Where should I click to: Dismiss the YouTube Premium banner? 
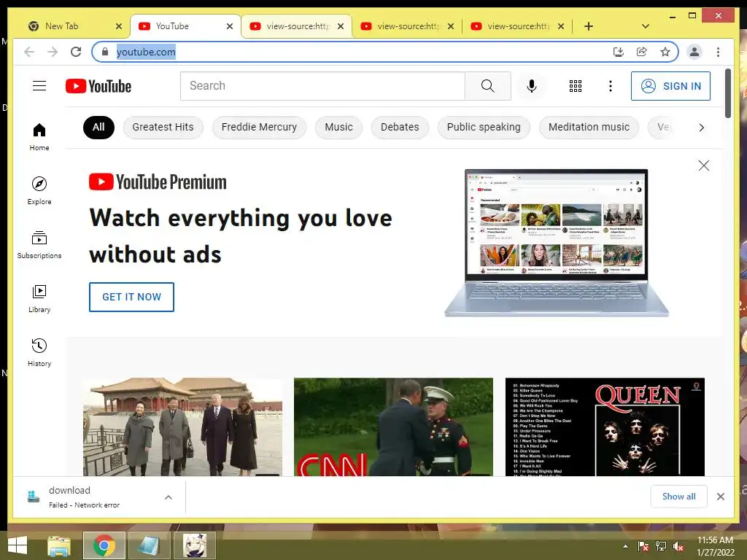(x=704, y=166)
